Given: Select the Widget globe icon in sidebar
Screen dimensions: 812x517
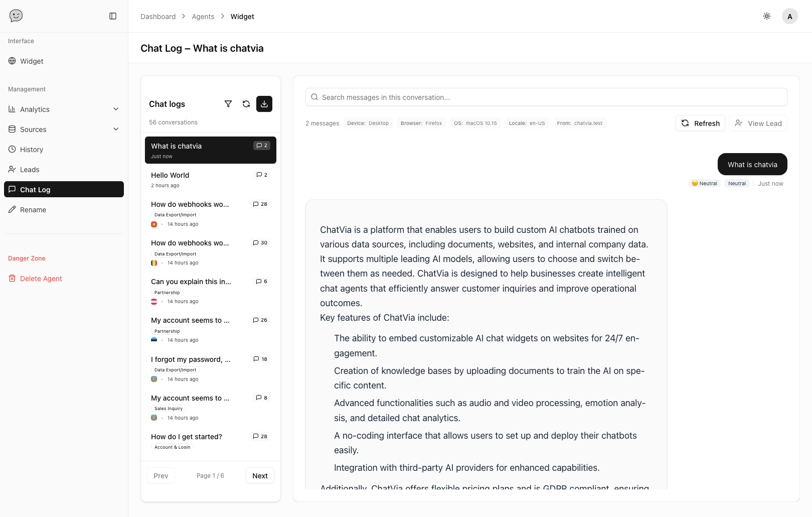Looking at the screenshot, I should (x=12, y=61).
